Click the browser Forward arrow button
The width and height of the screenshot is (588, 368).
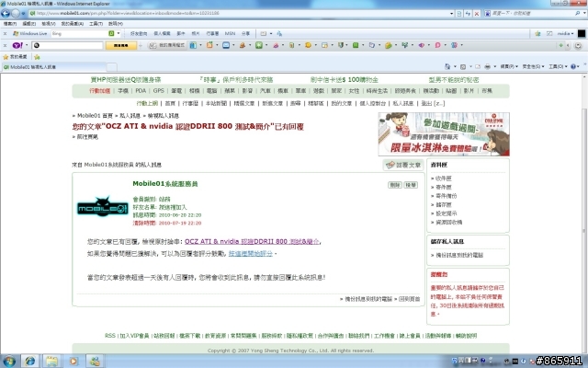click(x=16, y=14)
